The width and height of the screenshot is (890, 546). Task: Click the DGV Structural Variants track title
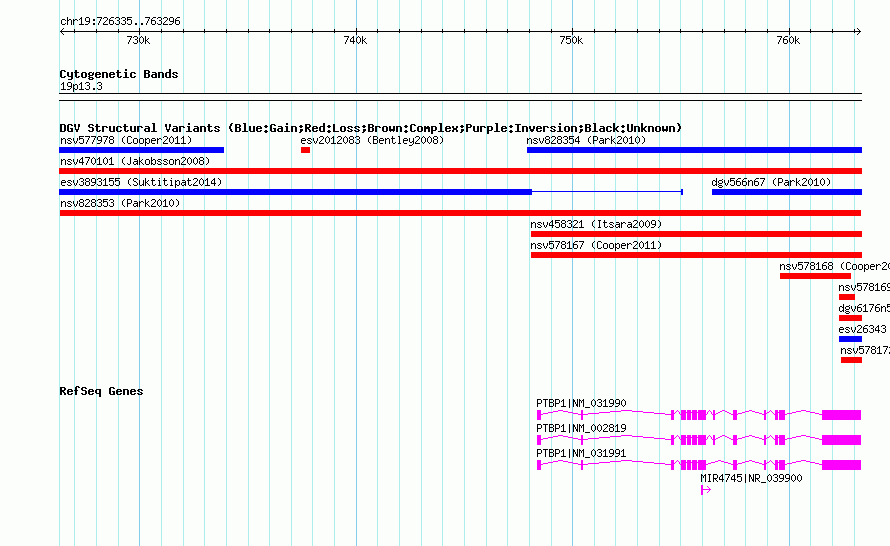point(370,128)
